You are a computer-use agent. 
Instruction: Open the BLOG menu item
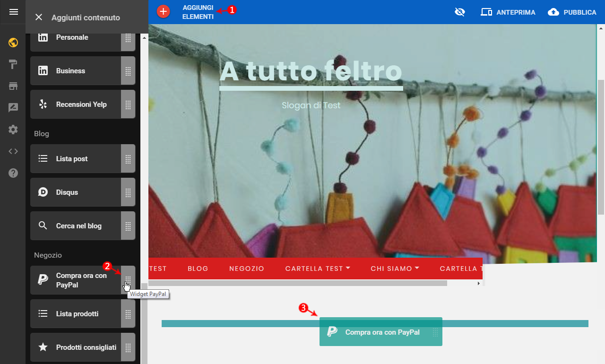click(198, 269)
